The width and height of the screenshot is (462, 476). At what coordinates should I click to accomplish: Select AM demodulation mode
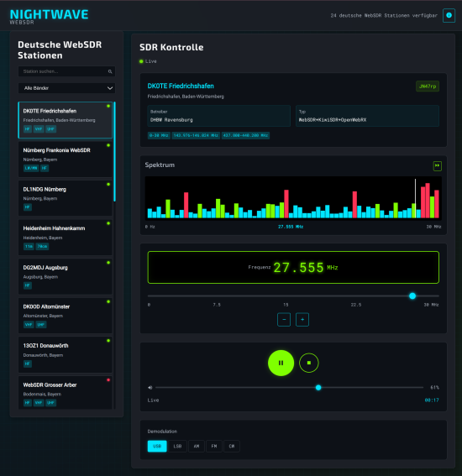click(x=197, y=447)
